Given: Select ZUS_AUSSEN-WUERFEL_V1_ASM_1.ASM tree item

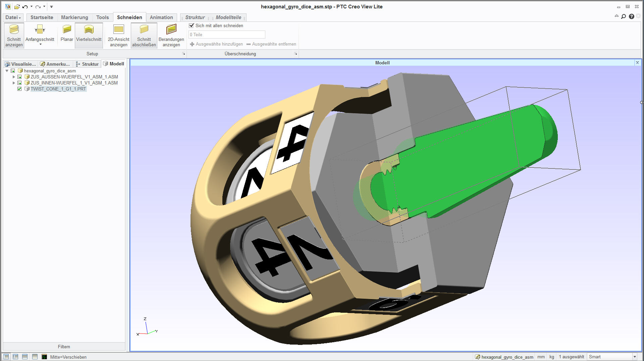Looking at the screenshot, I should pyautogui.click(x=74, y=77).
